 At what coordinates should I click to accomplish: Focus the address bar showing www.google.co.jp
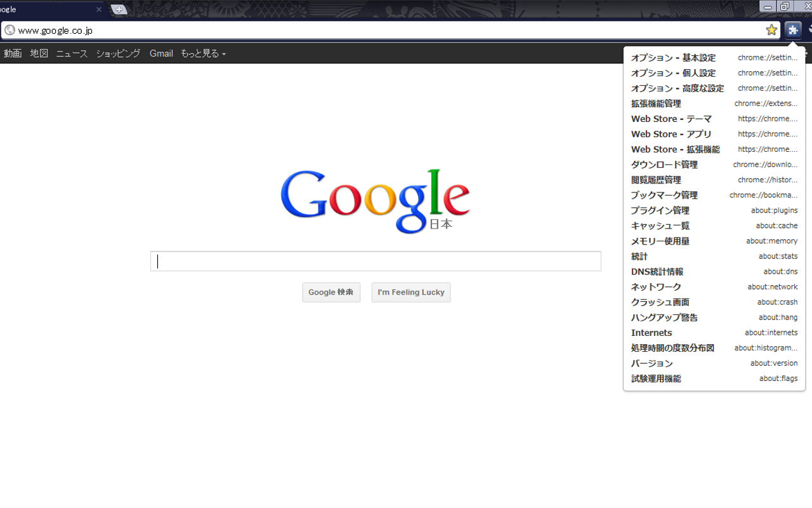pos(390,30)
